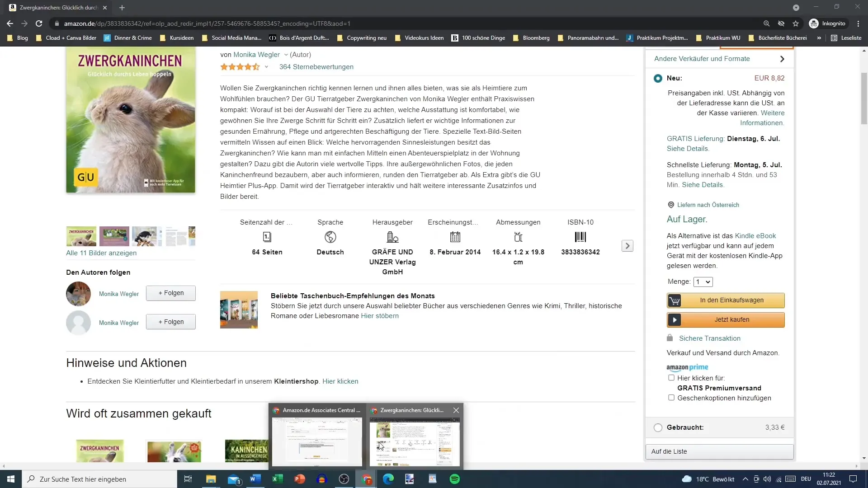
Task: Go back with browser back arrow
Action: (10, 23)
